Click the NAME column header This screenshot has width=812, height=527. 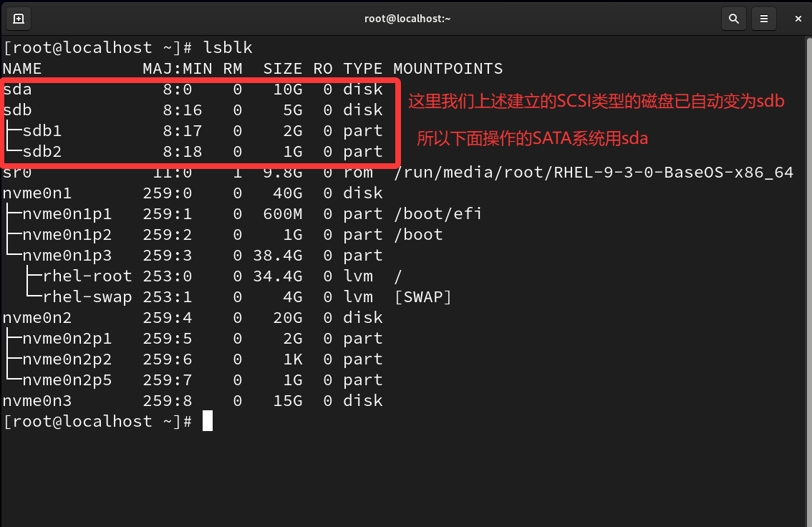[22, 69]
